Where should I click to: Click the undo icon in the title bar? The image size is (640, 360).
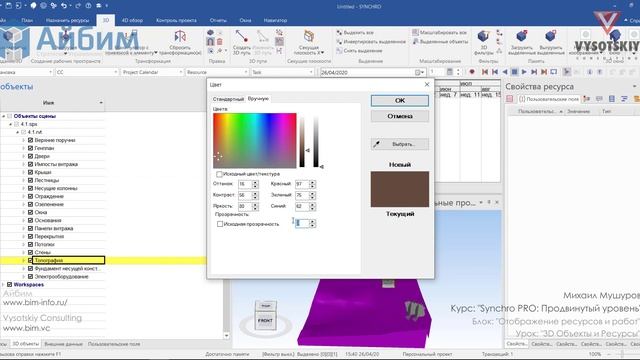pyautogui.click(x=64, y=6)
